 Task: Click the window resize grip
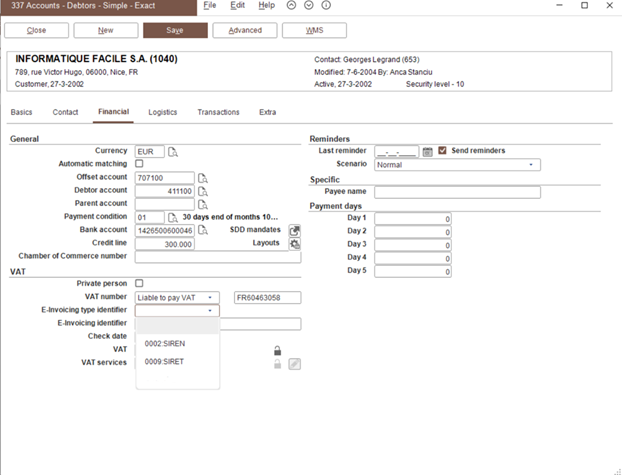click(x=617, y=471)
